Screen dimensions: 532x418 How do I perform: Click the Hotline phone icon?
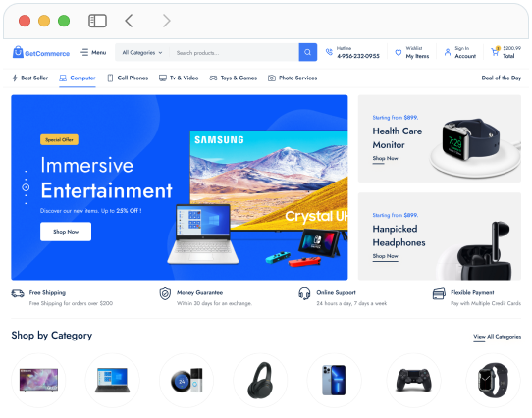[x=329, y=52]
